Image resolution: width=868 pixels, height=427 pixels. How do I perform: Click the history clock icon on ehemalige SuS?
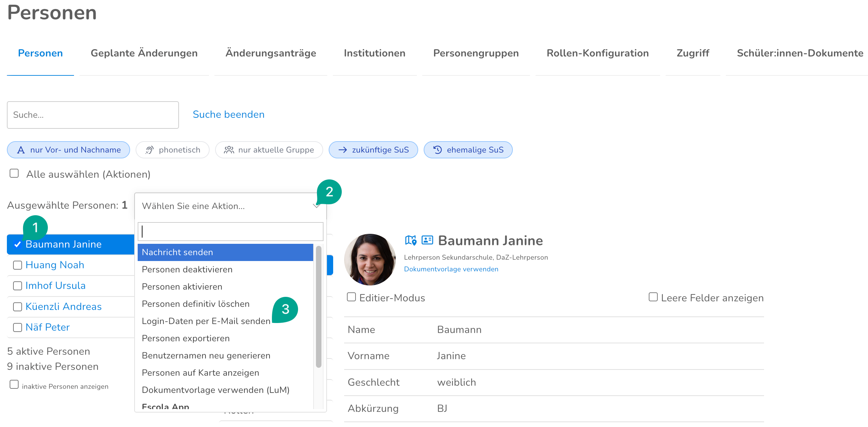437,150
